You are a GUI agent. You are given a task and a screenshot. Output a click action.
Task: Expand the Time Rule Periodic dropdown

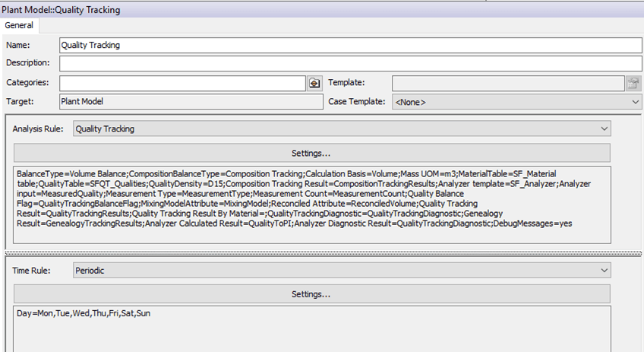(342, 271)
